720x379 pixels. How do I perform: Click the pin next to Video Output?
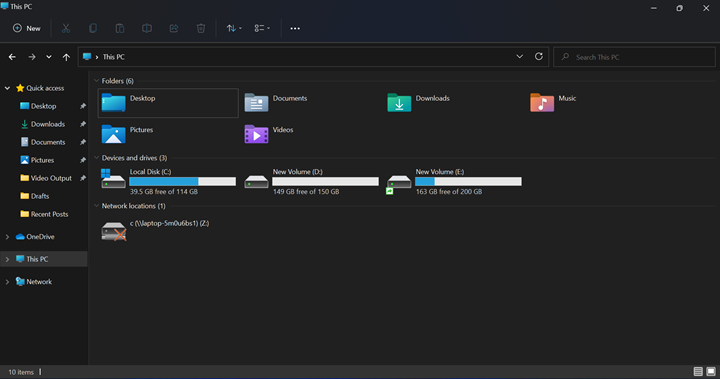click(83, 178)
